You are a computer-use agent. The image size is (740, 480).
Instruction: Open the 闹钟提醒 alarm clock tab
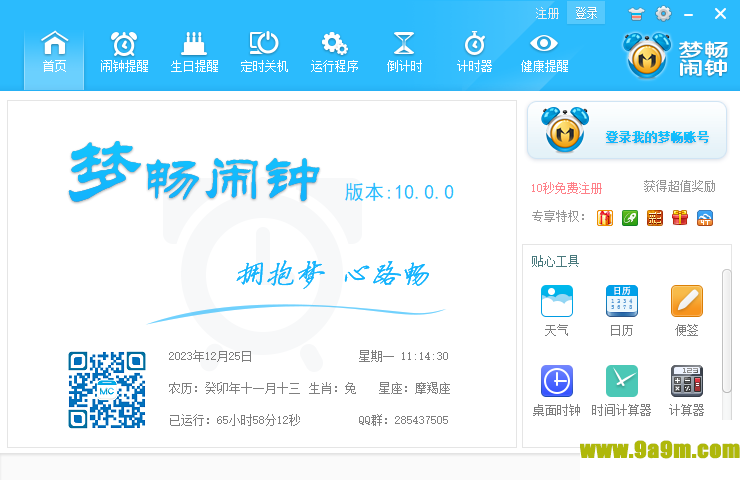pos(124,53)
